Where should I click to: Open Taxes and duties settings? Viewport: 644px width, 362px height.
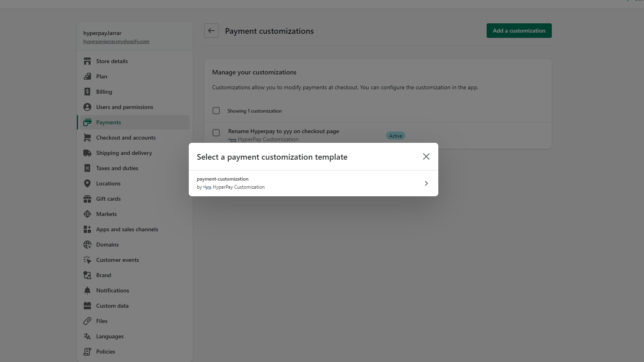coord(135,168)
